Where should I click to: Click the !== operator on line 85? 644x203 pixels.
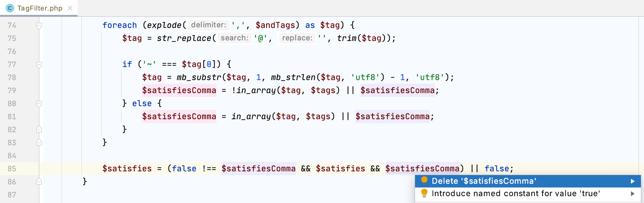pos(209,169)
